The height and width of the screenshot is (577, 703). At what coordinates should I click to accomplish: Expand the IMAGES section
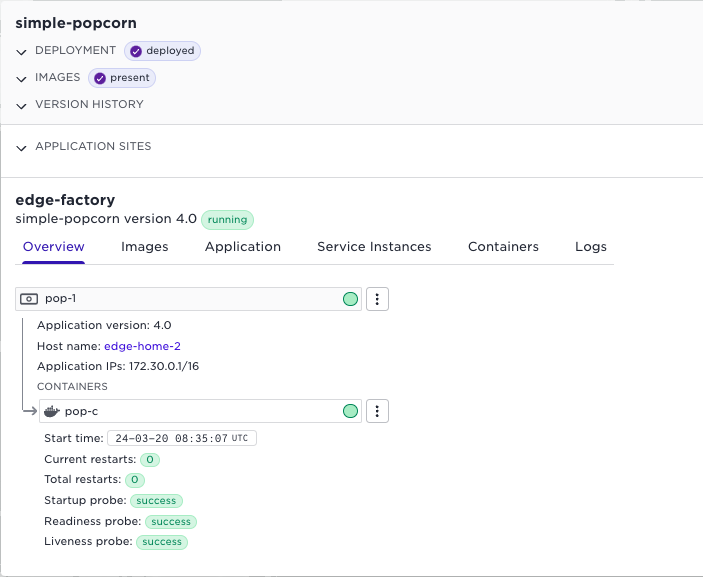pyautogui.click(x=22, y=78)
